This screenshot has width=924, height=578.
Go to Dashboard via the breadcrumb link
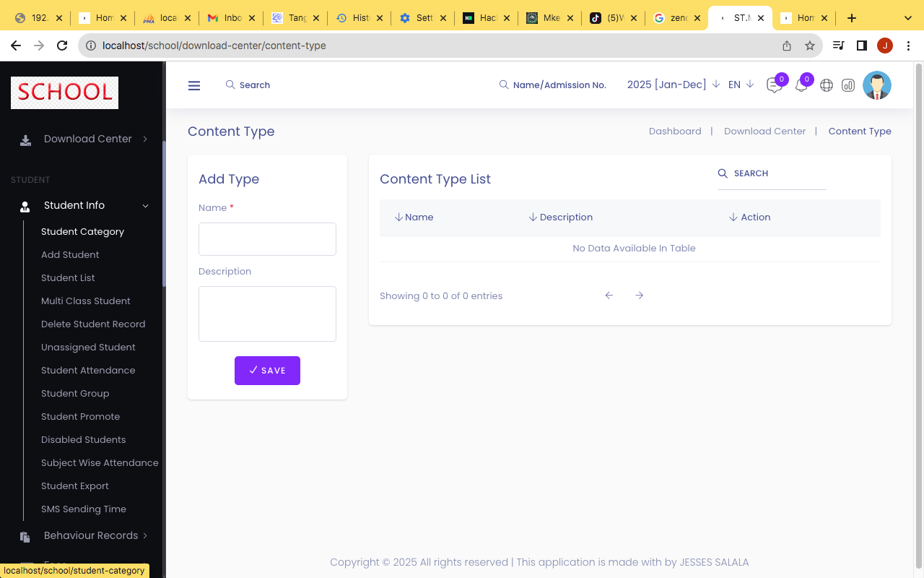675,131
